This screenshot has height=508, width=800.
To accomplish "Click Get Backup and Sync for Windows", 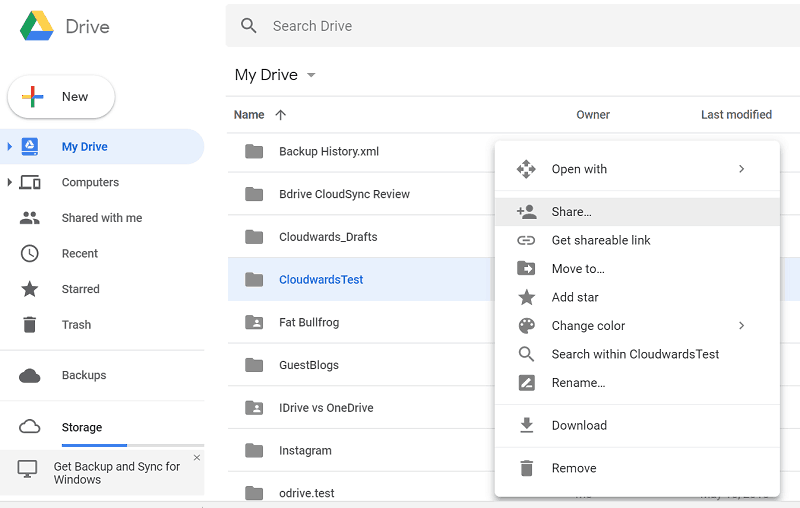I will click(117, 473).
